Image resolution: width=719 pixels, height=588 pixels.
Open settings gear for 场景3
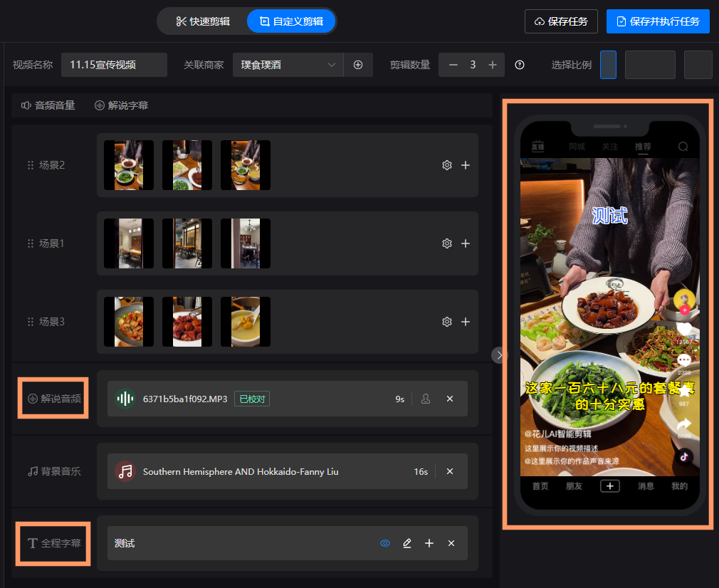tap(447, 322)
